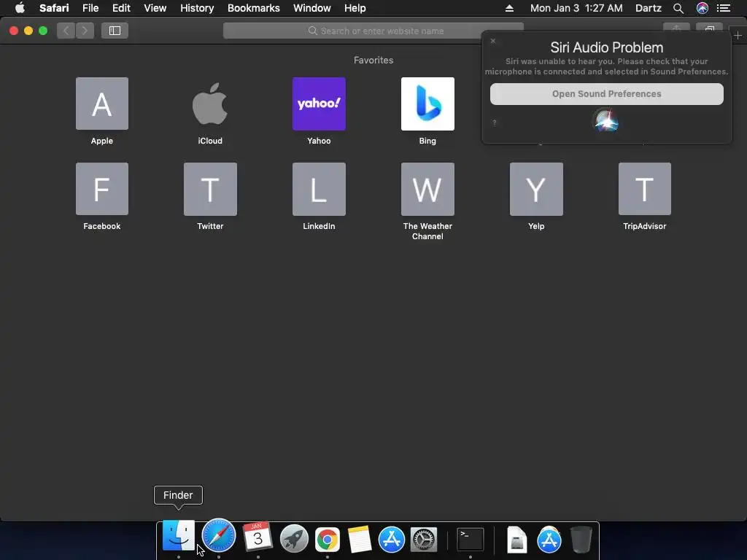The image size is (747, 560).
Task: Open the Yahoo favorite
Action: [x=319, y=104]
